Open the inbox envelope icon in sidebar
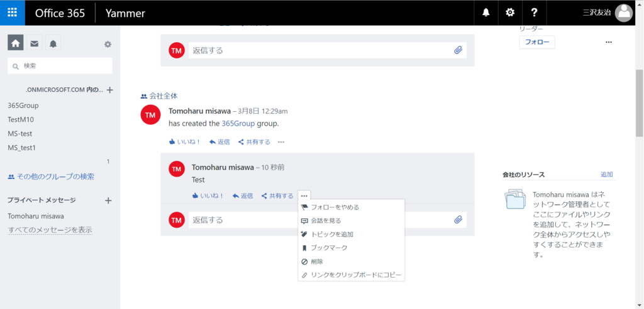Screen dimensions: 644x309 [x=34, y=43]
